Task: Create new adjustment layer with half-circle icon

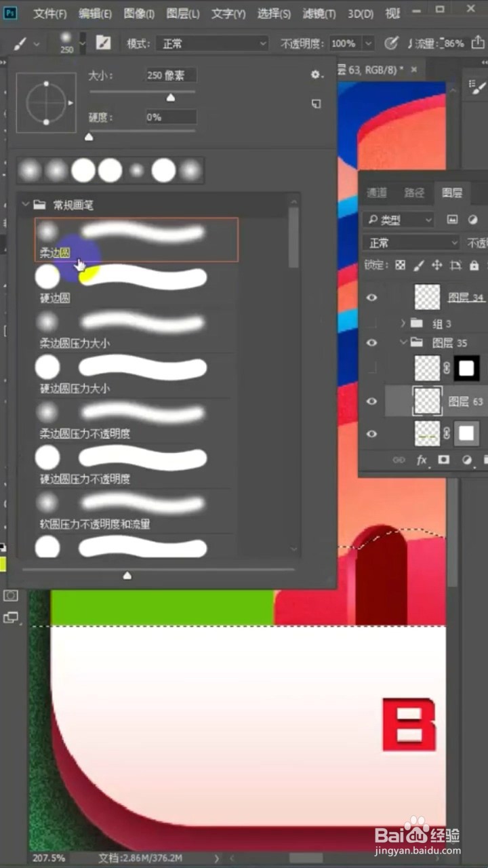Action: pyautogui.click(x=466, y=460)
